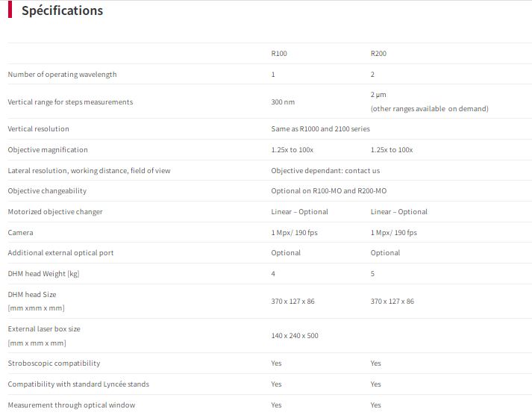
Task: Click the 'Number of operating wavelength' row label
Action: 62,75
